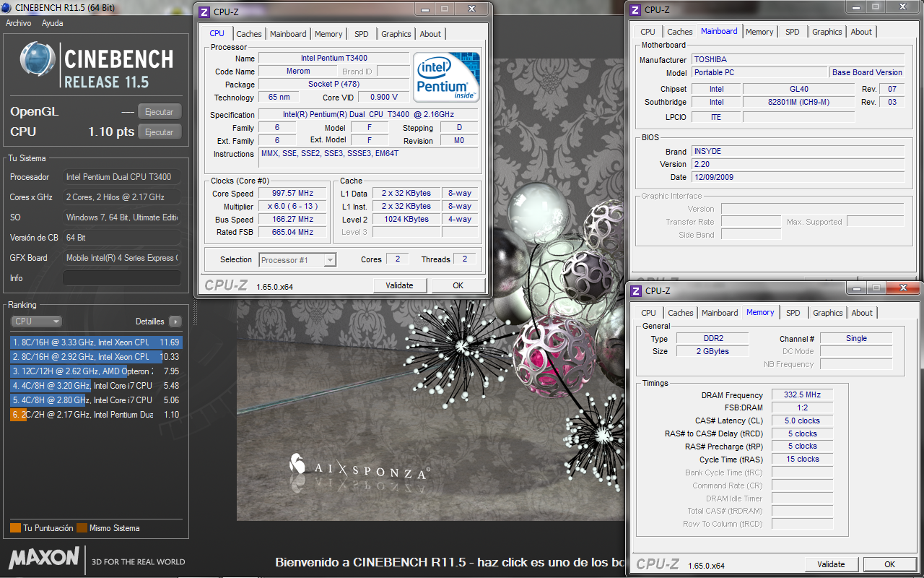924x578 pixels.
Task: Click the Rated FSB 665.04 MHz value
Action: (x=291, y=233)
